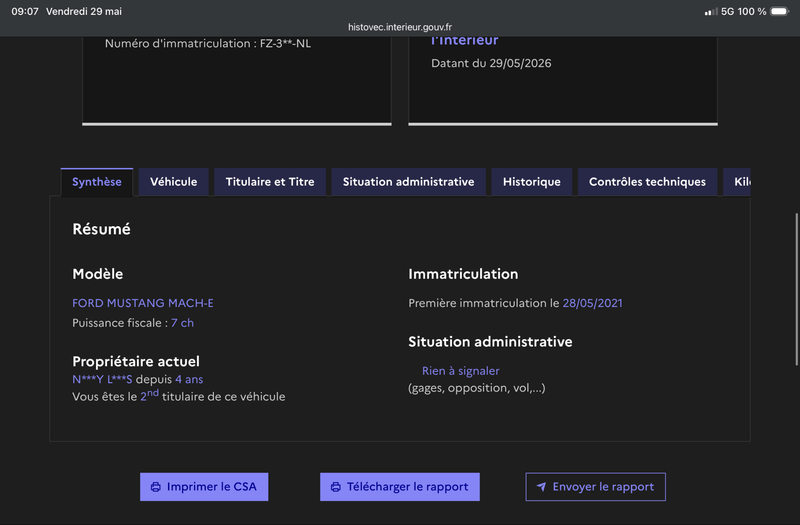
Task: Click the owner name N***Y L***S
Action: coord(102,380)
